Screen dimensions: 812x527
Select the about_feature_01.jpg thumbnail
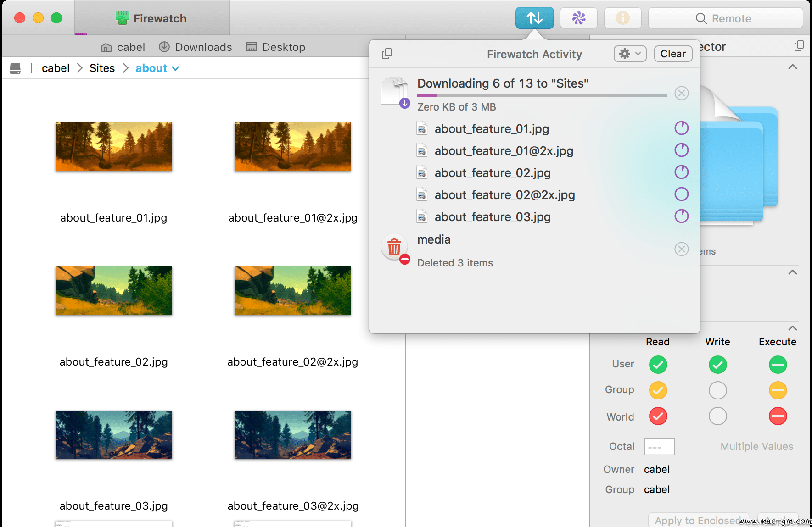click(114, 147)
